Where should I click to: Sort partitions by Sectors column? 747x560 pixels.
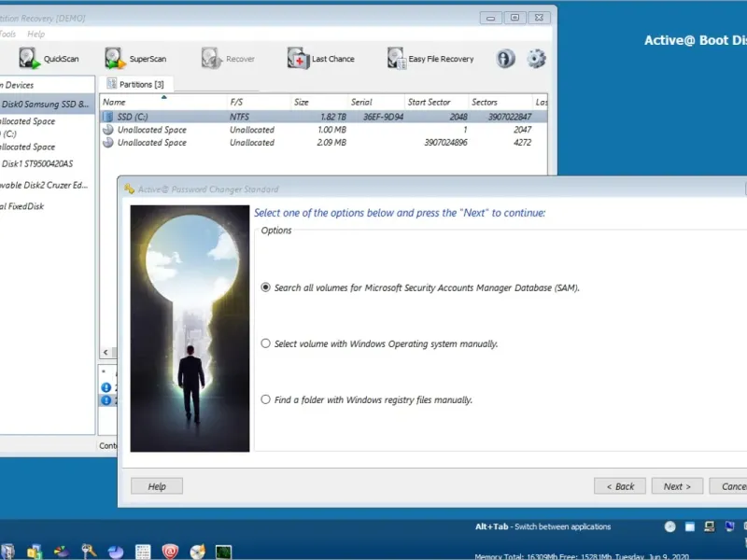pos(500,102)
